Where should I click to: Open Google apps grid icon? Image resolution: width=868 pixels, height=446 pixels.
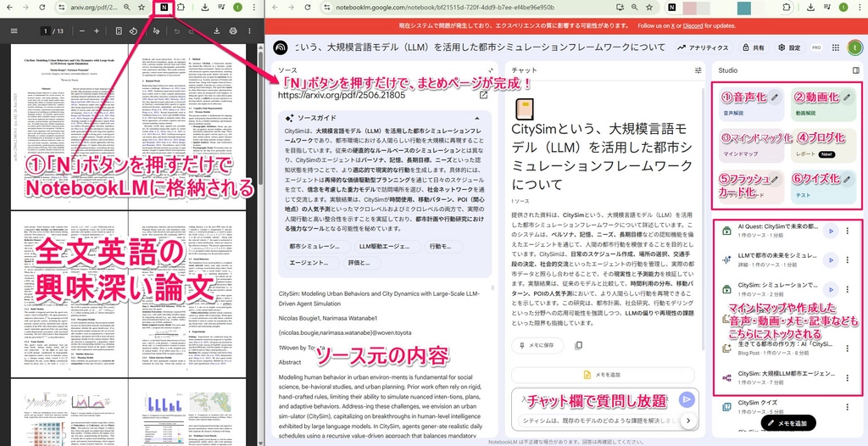[x=836, y=47]
